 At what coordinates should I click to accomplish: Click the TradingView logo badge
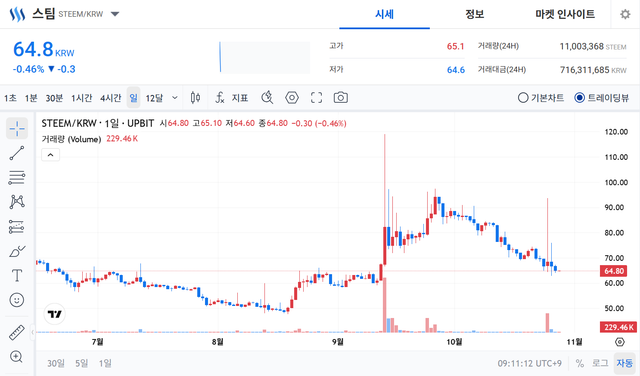pos(55,314)
